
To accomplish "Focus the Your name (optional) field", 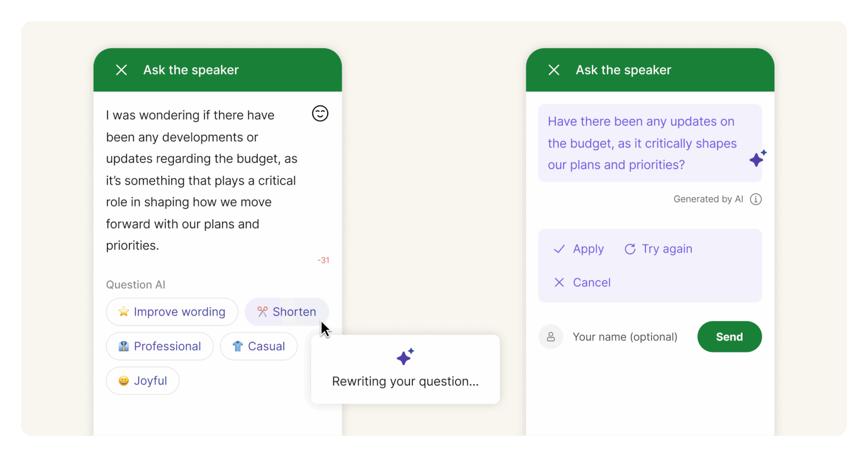I will tap(625, 337).
